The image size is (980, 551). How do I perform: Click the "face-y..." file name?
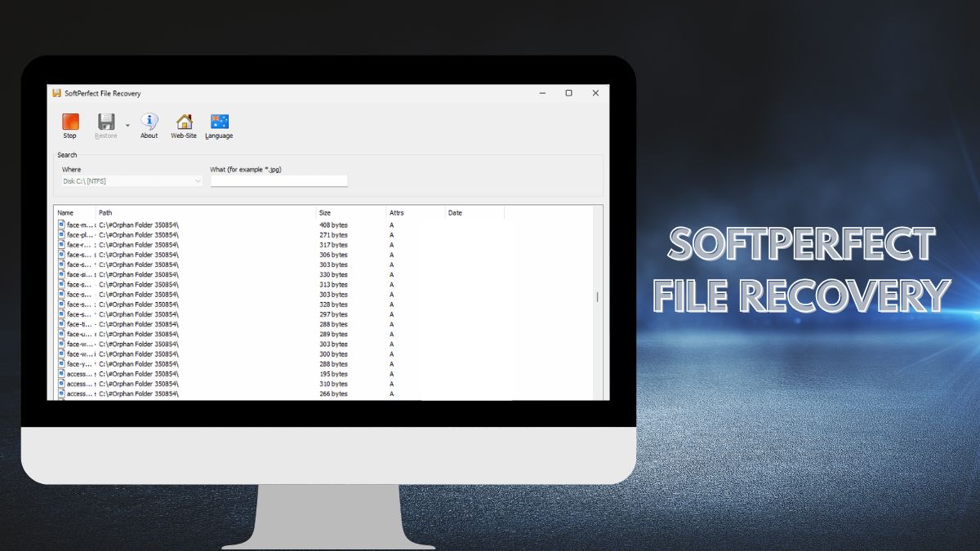[x=79, y=363]
